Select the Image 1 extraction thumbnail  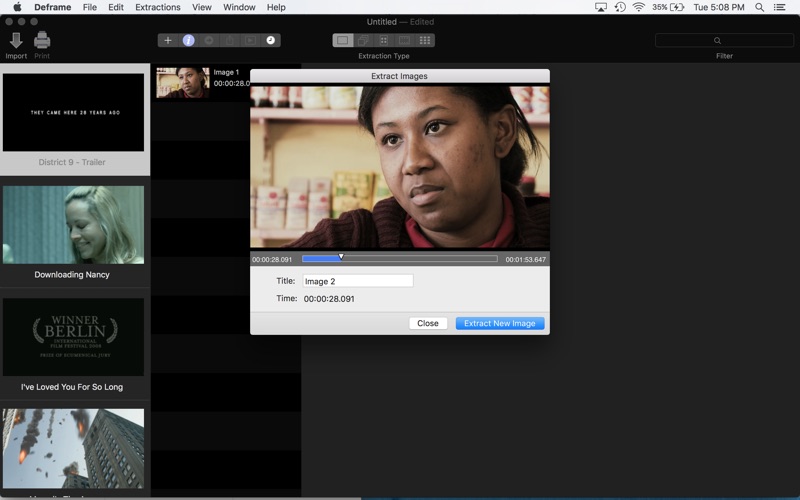click(183, 82)
